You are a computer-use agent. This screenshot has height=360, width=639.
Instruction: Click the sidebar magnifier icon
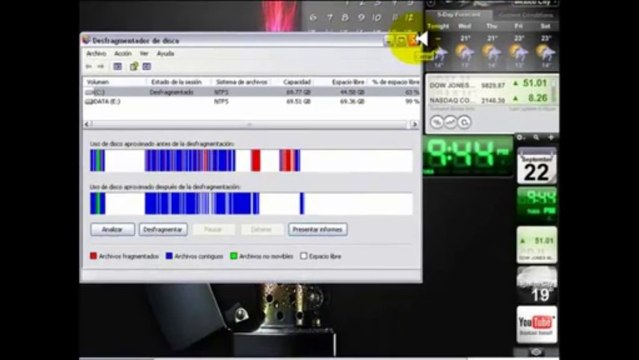[536, 138]
